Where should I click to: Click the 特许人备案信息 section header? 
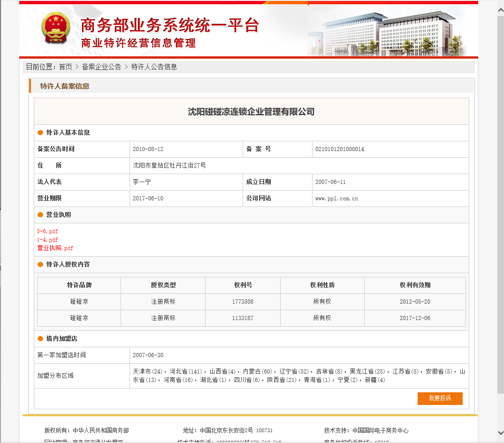65,86
